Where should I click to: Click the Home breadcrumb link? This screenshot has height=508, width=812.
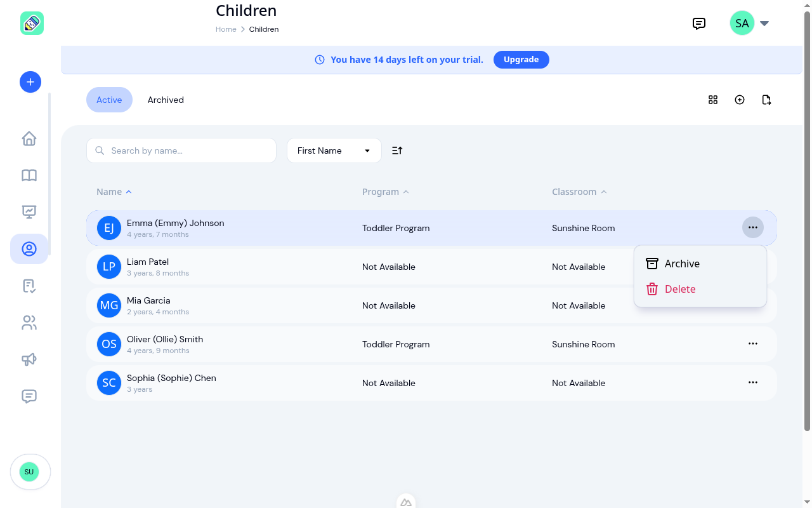tap(226, 29)
